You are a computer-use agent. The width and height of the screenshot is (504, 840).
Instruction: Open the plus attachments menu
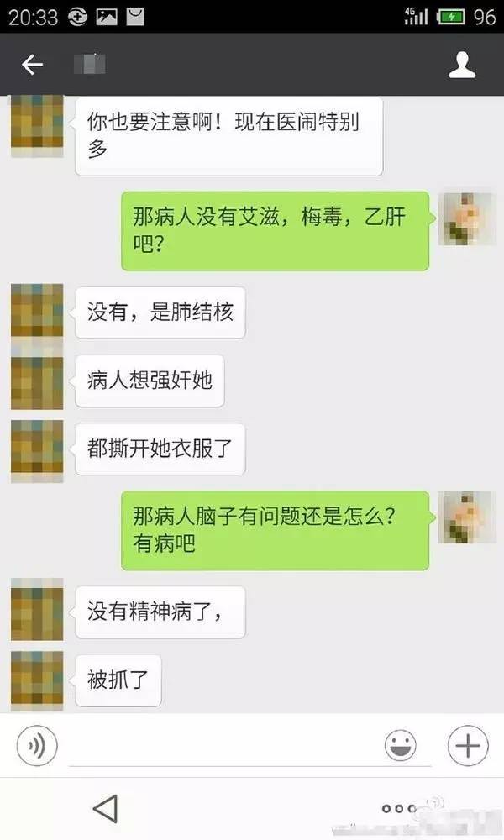[x=468, y=745]
